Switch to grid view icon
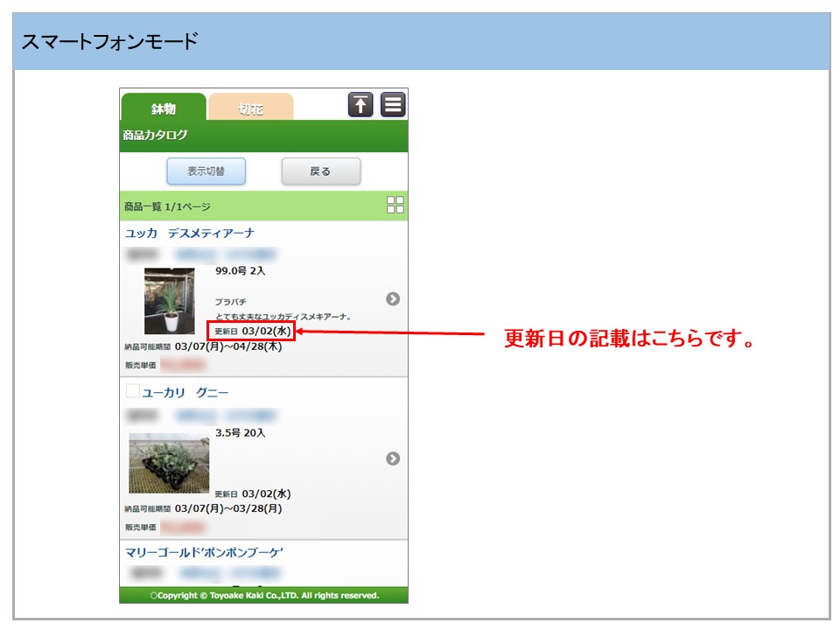 (x=395, y=206)
